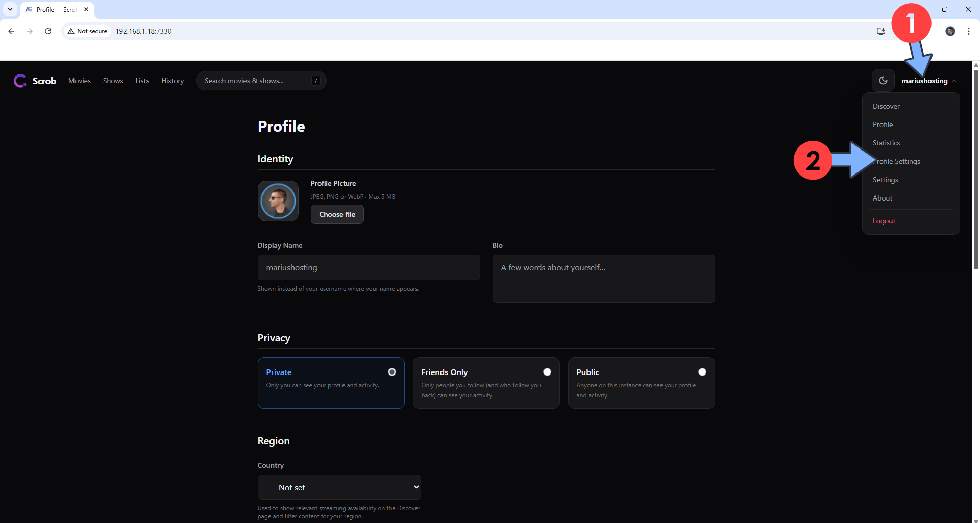Viewport: 980px width, 523px height.
Task: Open Chrome three-dot menu
Action: 968,31
